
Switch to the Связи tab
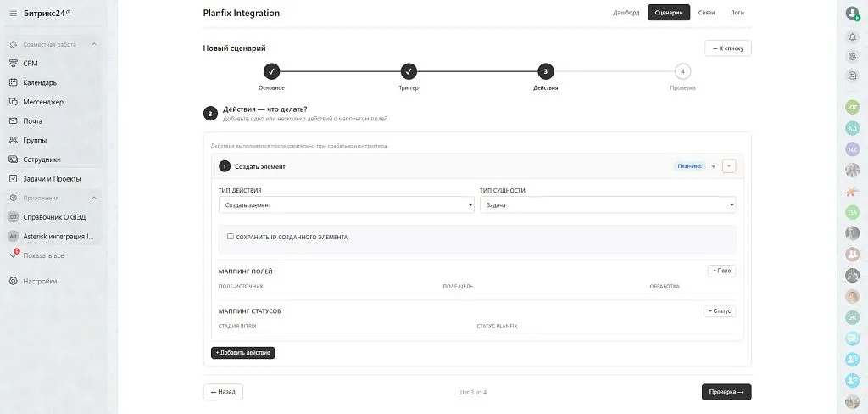click(706, 13)
